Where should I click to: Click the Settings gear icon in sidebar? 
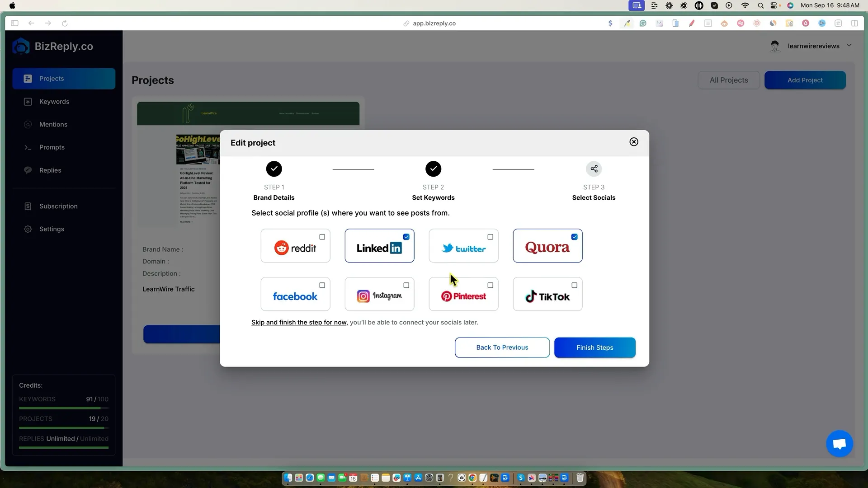click(x=28, y=229)
